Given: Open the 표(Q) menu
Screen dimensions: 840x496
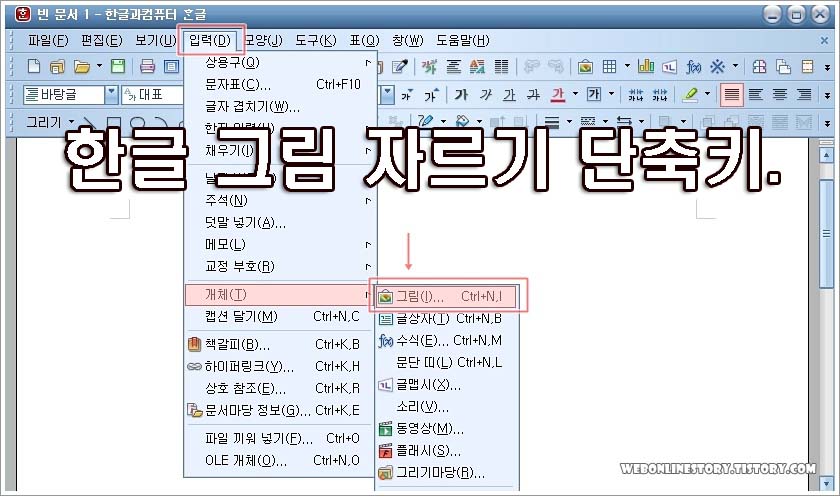Looking at the screenshot, I should pyautogui.click(x=364, y=41).
